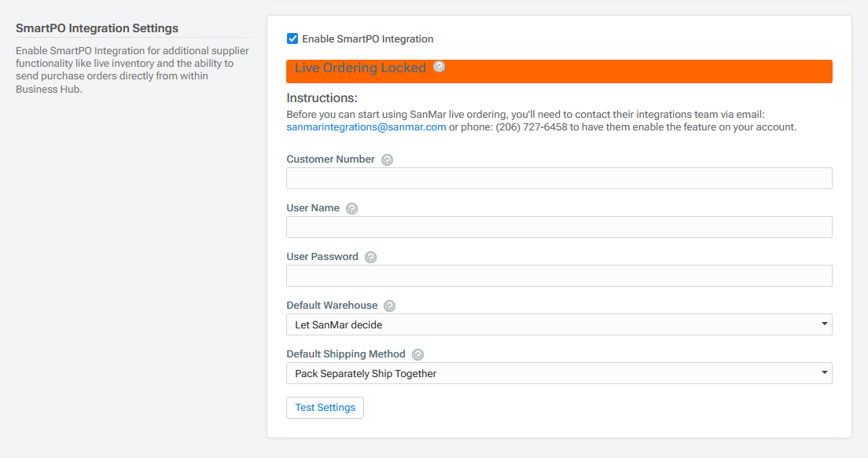Open the Default Warehouse help icon
Screen dimensions: 868x458
[x=388, y=305]
